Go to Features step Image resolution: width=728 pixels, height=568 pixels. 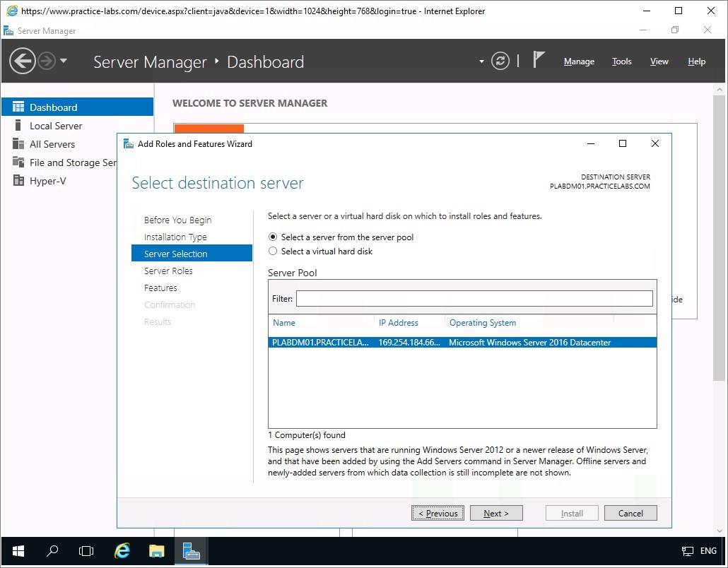(160, 288)
